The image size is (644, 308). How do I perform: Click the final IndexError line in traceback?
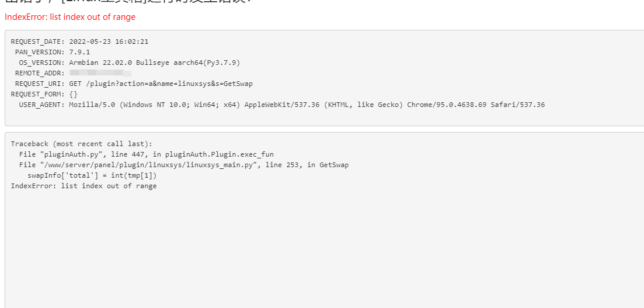pos(83,186)
